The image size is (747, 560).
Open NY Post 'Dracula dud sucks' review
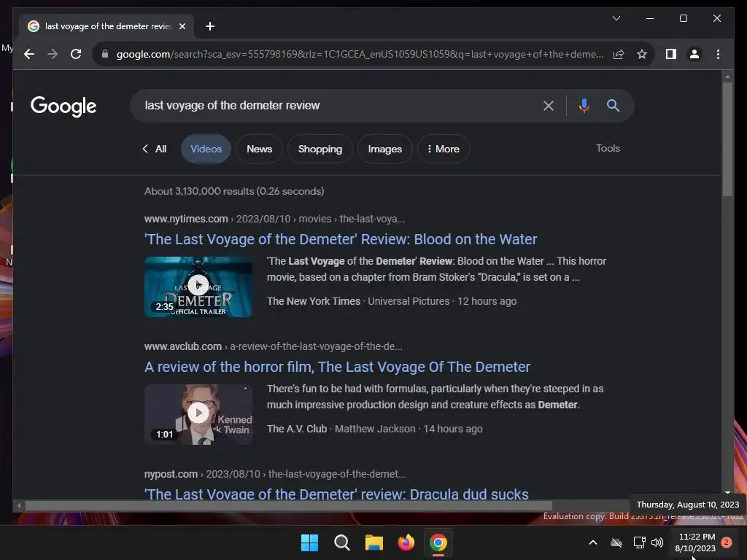pyautogui.click(x=336, y=494)
